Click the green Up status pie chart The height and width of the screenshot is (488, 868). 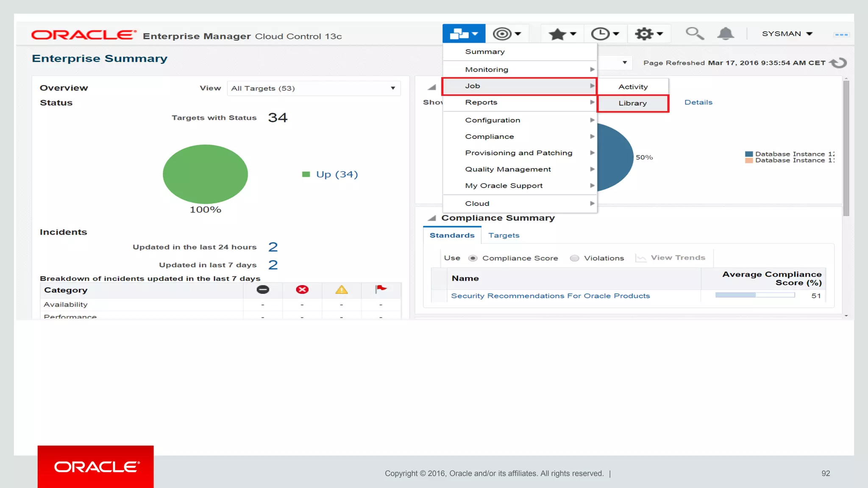205,174
